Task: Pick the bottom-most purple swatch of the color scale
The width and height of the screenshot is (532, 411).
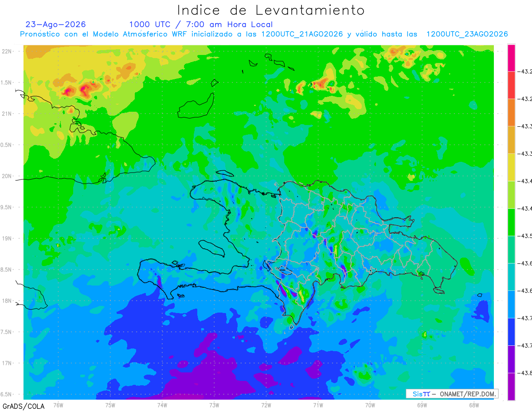Action: click(511, 386)
